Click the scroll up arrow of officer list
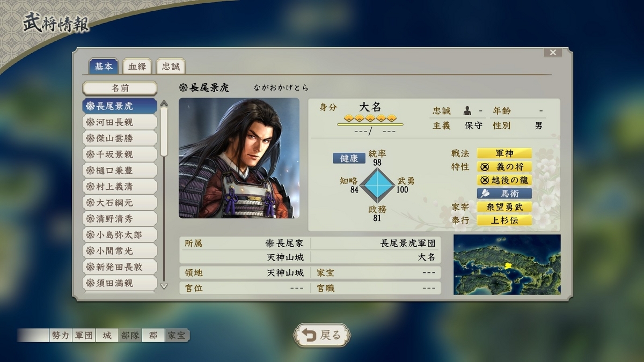 tap(164, 104)
